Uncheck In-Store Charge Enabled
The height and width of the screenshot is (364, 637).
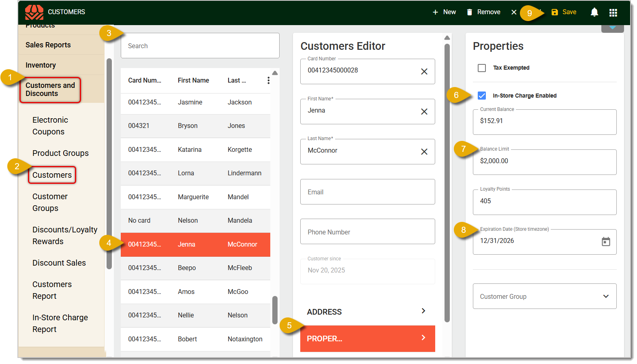pos(482,96)
